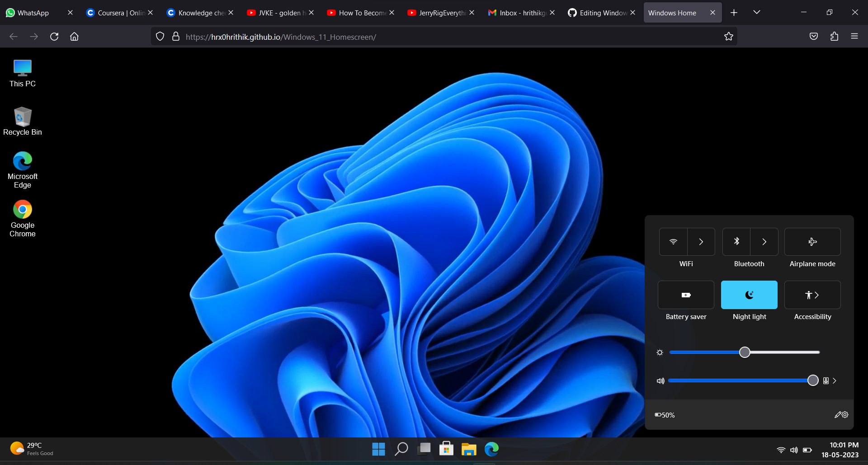Click the volume slider handle
Screen dimensions: 868x465
tap(813, 380)
